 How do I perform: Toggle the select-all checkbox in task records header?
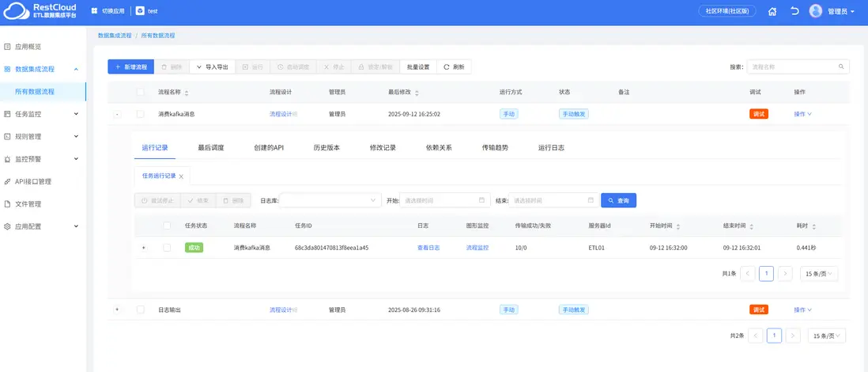point(167,226)
